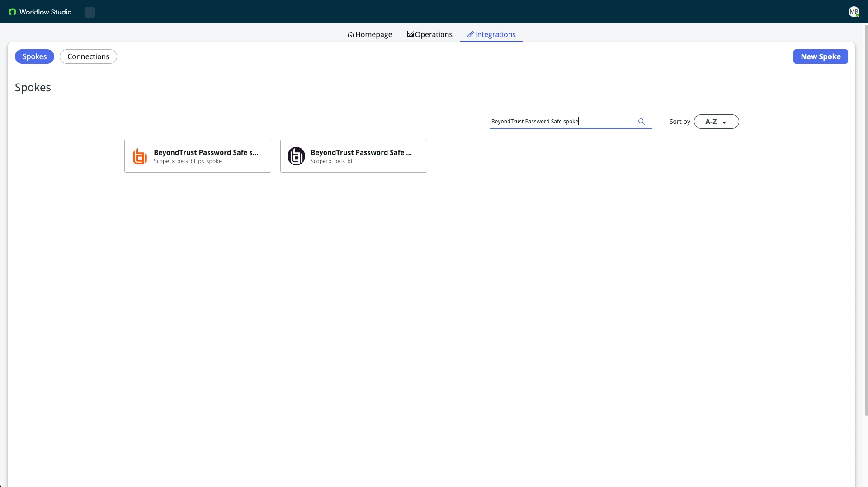
Task: Go to the Homepage tab
Action: (370, 35)
